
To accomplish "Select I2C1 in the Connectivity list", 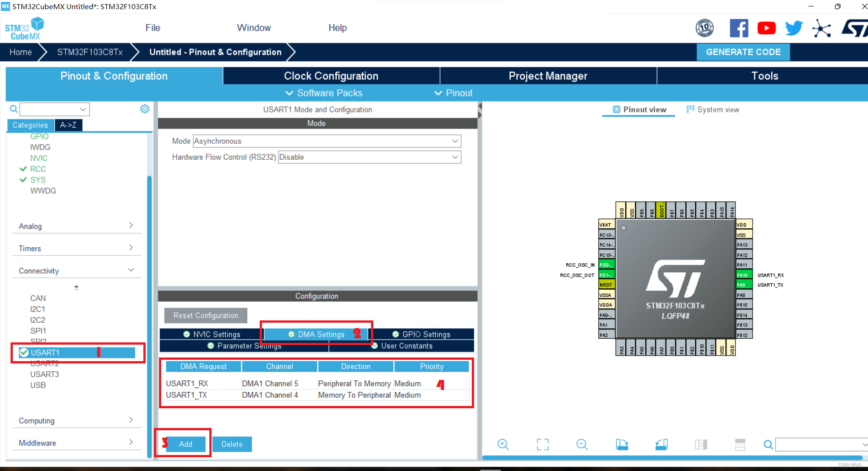I will click(38, 309).
